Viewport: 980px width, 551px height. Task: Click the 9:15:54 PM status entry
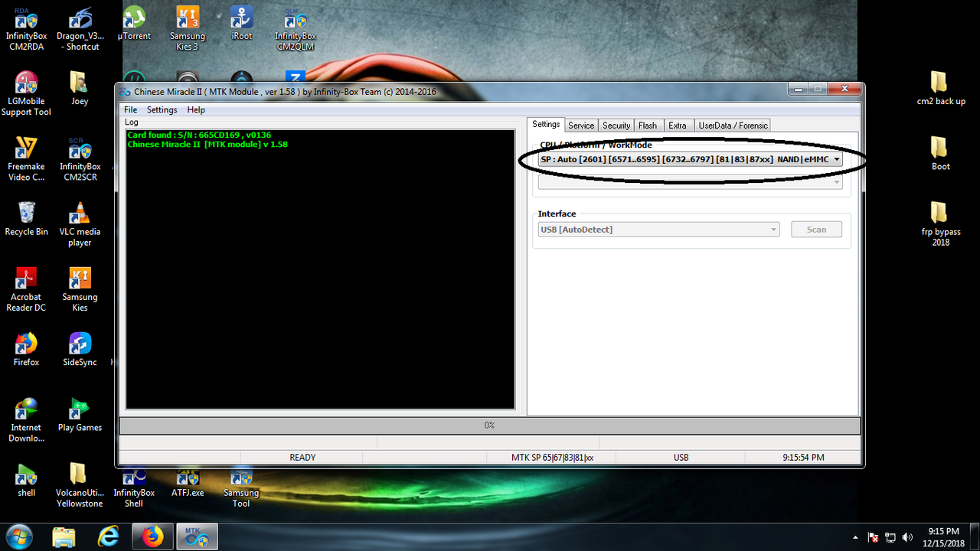point(803,457)
